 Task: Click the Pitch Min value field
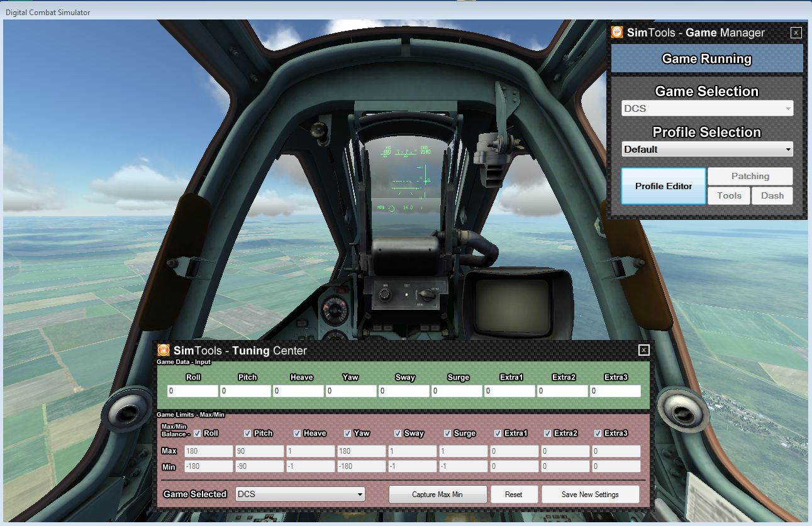[259, 467]
